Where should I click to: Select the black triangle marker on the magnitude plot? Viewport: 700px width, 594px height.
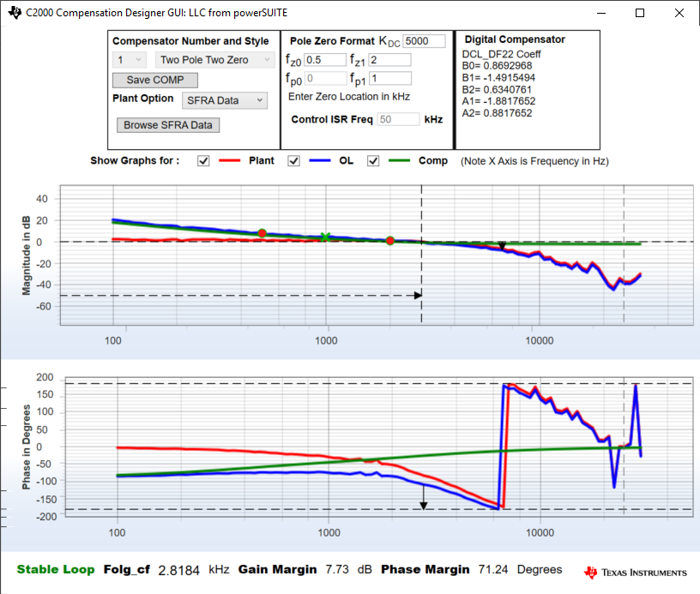click(x=502, y=245)
